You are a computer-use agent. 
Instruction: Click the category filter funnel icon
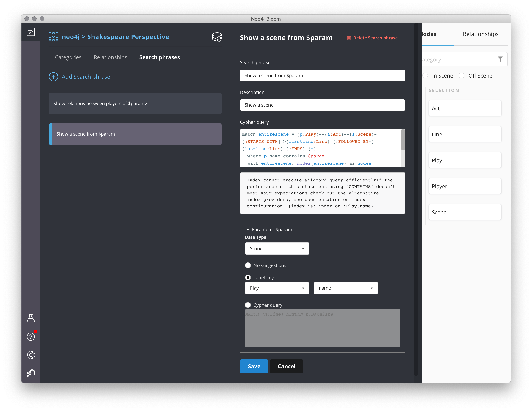500,59
